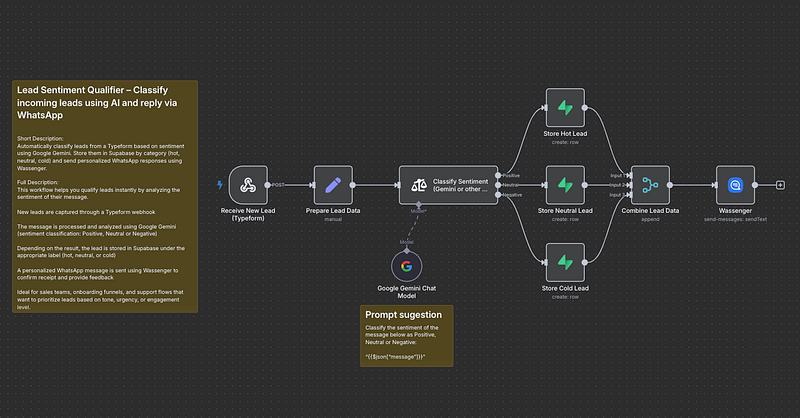Click the Neutral output handle
This screenshot has width=800, height=418.
tap(498, 185)
